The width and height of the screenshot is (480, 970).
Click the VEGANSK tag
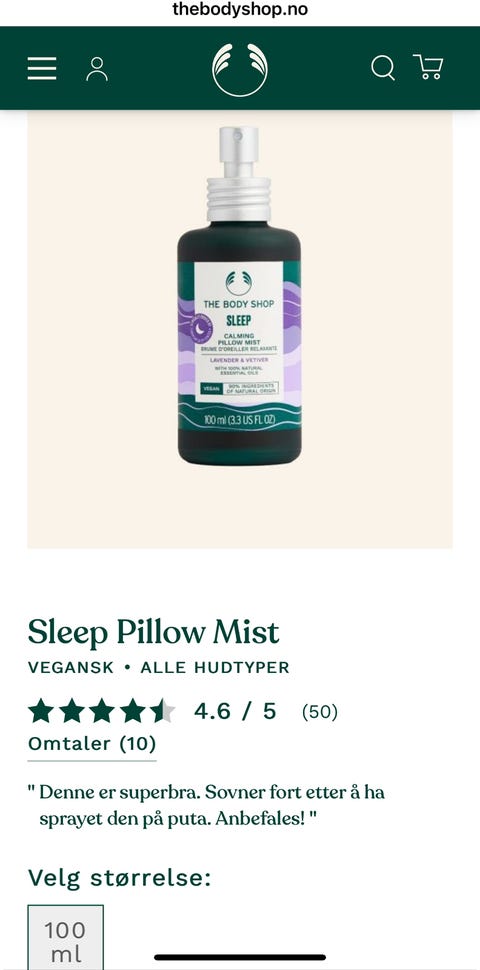pos(71,668)
